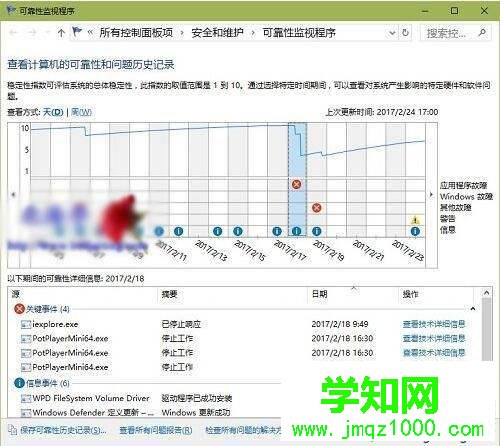Click the blue 信息事件 group info icon
This screenshot has width=500, height=446.
[x=19, y=383]
